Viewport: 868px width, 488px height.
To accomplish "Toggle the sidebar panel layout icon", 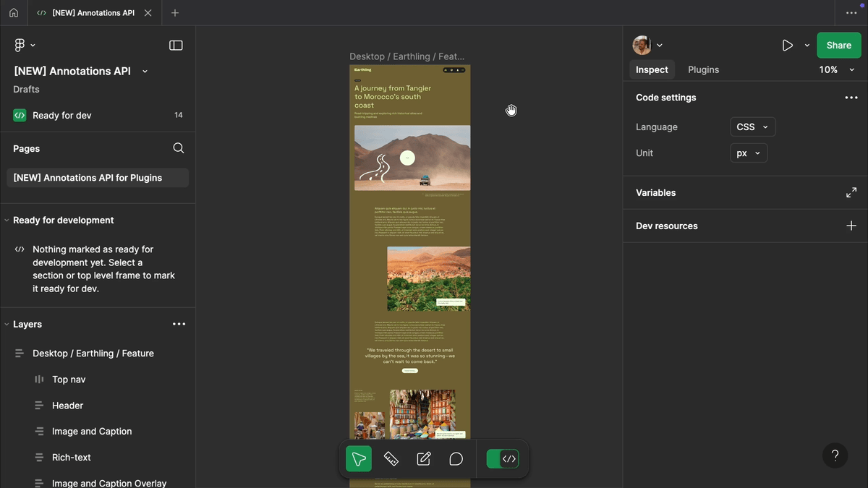I will coord(176,46).
